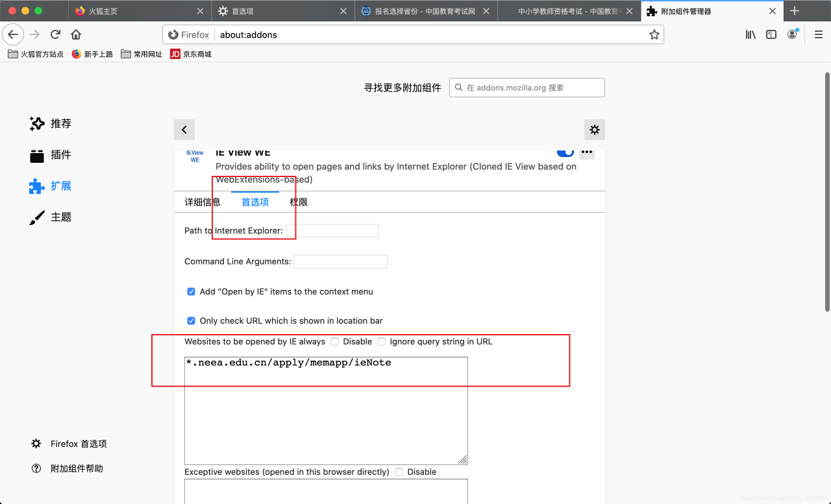This screenshot has height=504, width=831.
Task: Open the IE View WE more options menu
Action: pos(587,152)
